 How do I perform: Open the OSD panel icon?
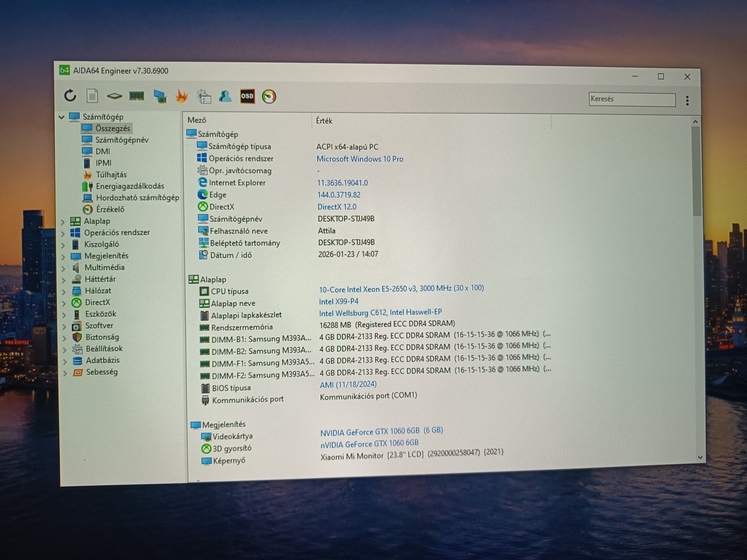(247, 96)
